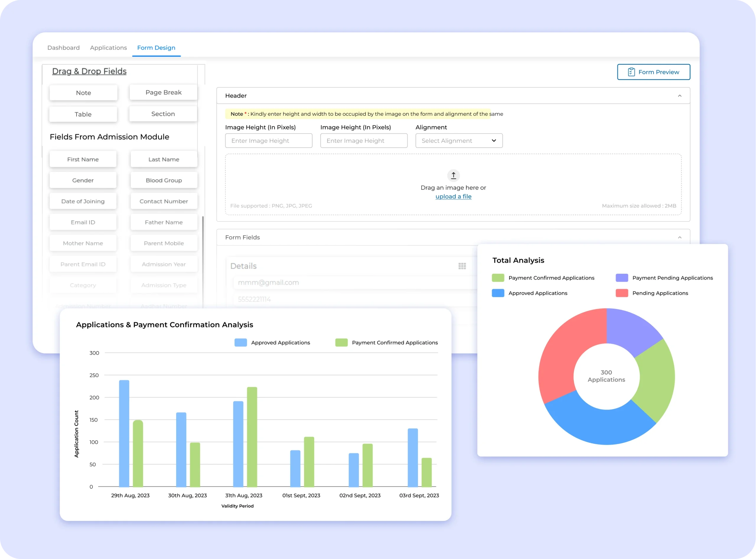
Task: Click the clipboard icon on Form Preview
Action: tap(631, 72)
